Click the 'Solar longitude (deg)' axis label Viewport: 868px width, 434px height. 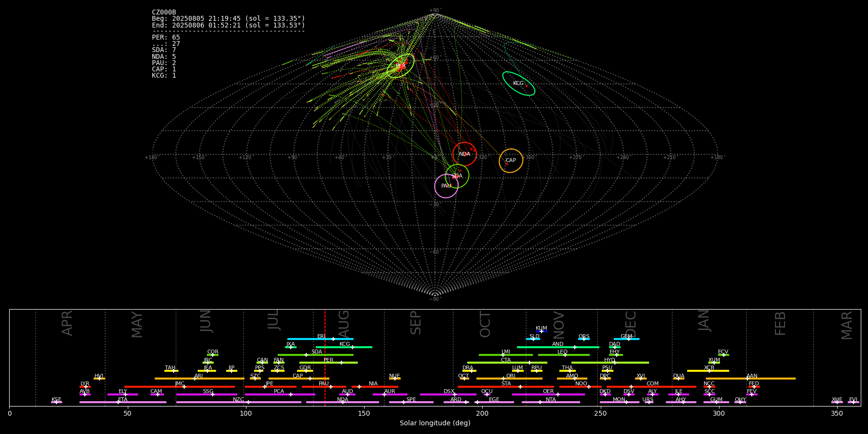[435, 423]
